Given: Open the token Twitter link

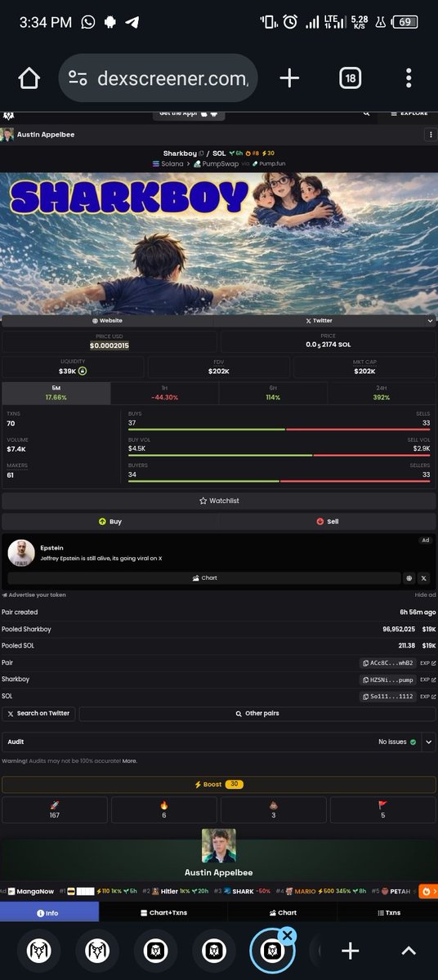Looking at the screenshot, I should pos(320,321).
